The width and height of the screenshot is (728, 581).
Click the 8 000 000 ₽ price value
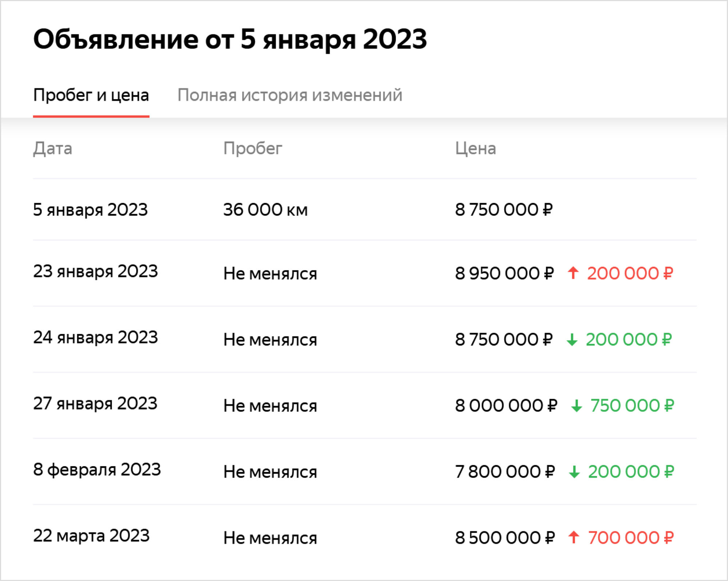tap(506, 406)
